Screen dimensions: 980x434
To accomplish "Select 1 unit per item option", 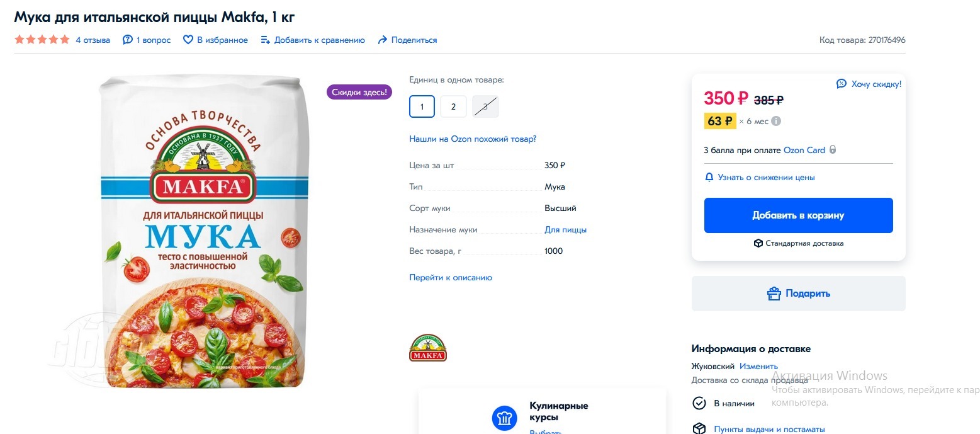I will 422,106.
